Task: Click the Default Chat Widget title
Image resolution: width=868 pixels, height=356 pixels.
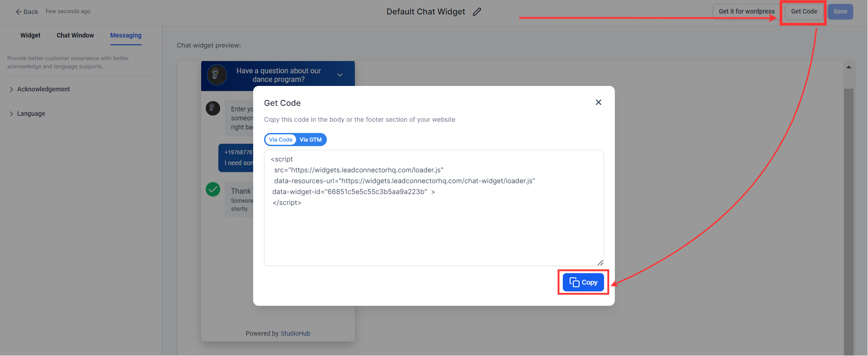Action: (x=425, y=12)
